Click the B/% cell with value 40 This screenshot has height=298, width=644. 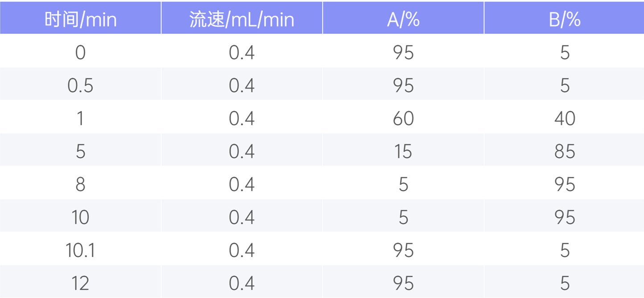click(565, 118)
